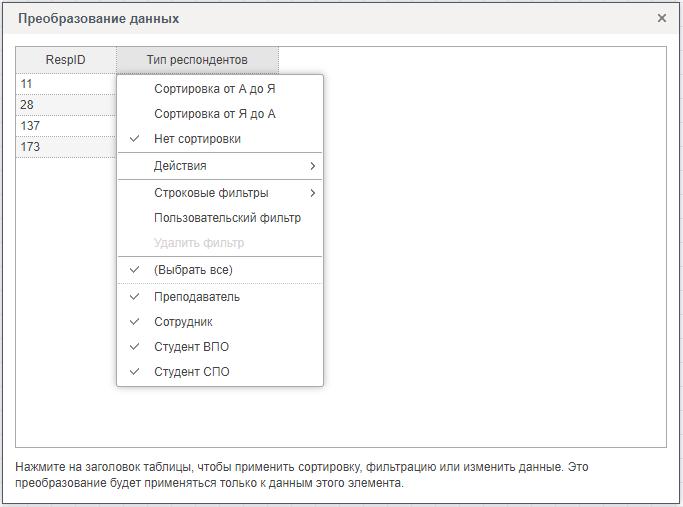Click the Тип респондентов column header

coord(197,60)
